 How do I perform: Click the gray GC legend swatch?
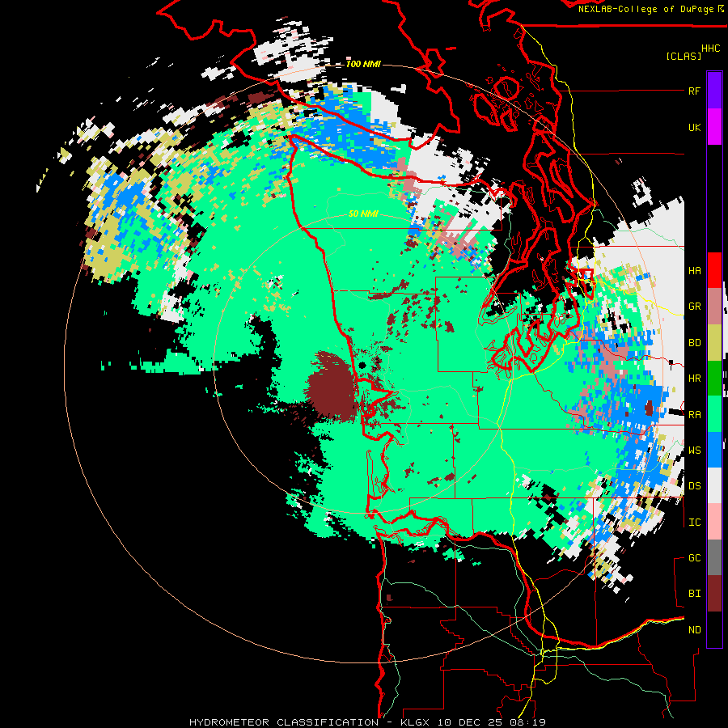point(714,557)
